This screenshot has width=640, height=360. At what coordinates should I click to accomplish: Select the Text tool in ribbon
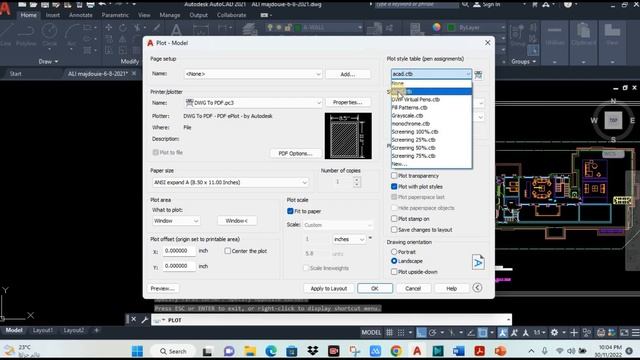(176, 30)
